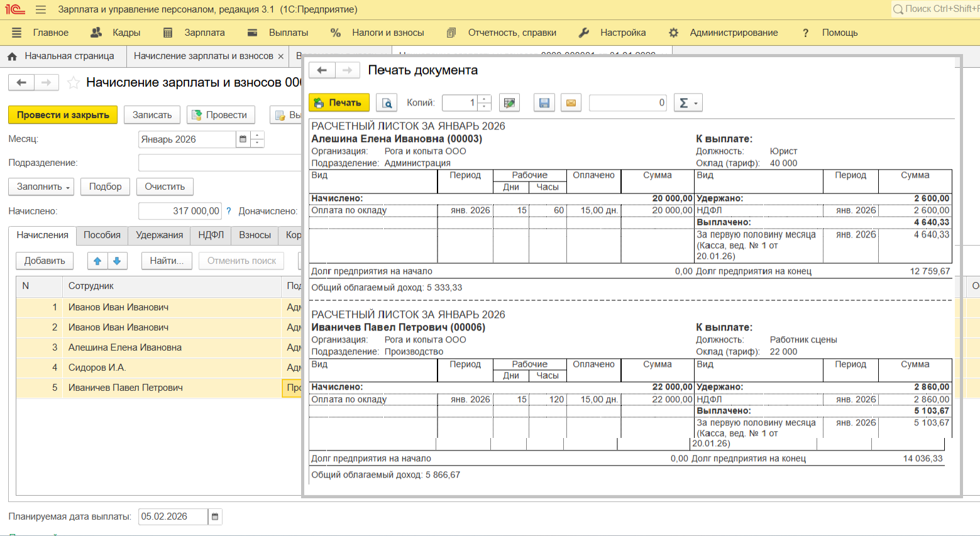Click blue question mark next to Начислено
The width and height of the screenshot is (980, 536).
(229, 212)
